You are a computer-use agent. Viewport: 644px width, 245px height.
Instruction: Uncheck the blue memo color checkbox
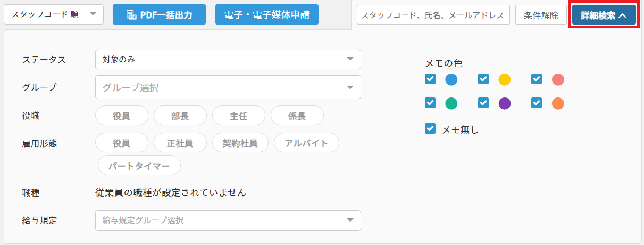(x=430, y=79)
